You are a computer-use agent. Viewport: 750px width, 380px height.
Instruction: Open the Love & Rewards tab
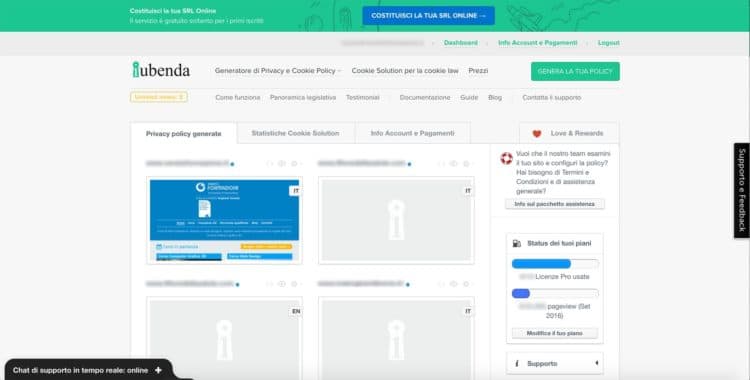point(569,133)
